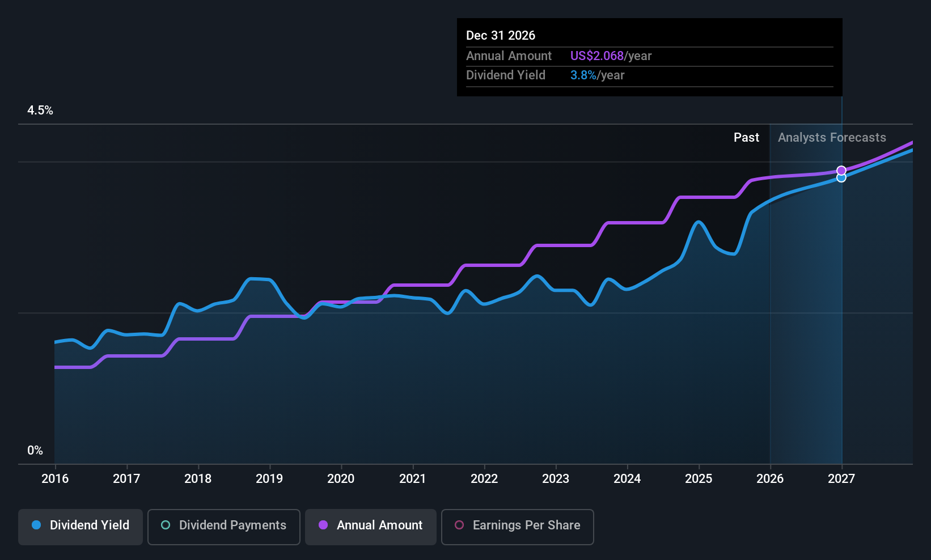This screenshot has width=931, height=560.
Task: Click the Analysts Forecasts region label
Action: [x=832, y=138]
